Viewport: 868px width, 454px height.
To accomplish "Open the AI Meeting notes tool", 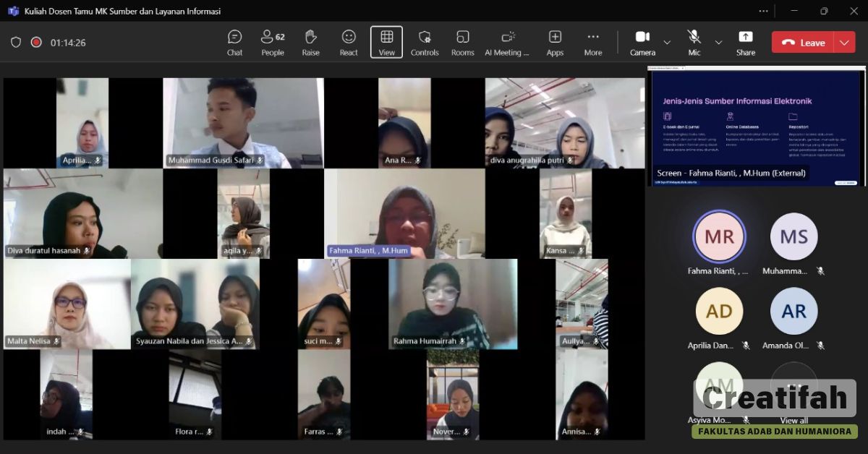I will coord(507,42).
